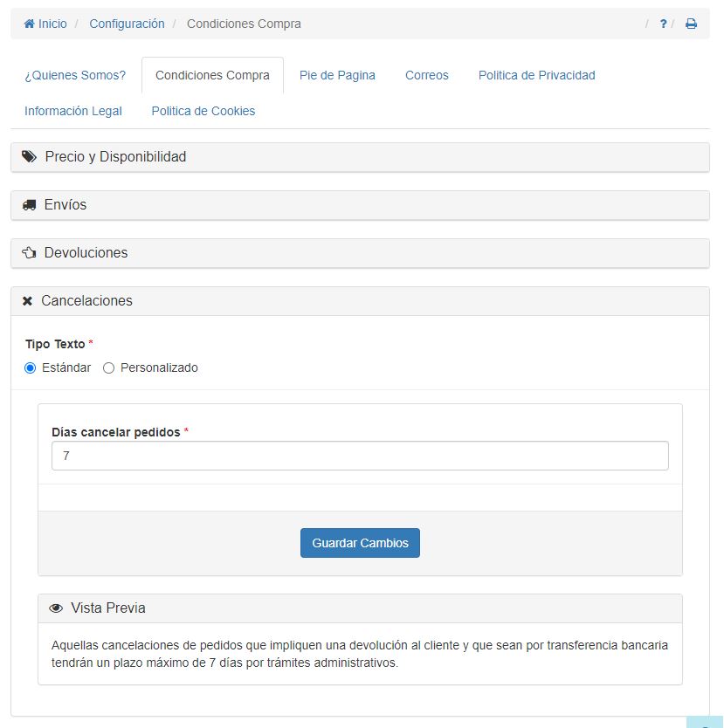Follow the Configuración breadcrumb link
The image size is (724, 728).
click(127, 24)
